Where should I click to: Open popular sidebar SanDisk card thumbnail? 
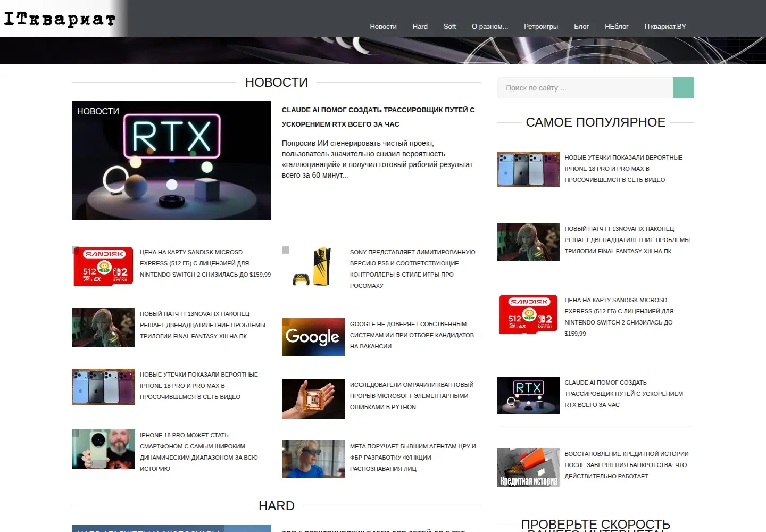click(x=528, y=314)
